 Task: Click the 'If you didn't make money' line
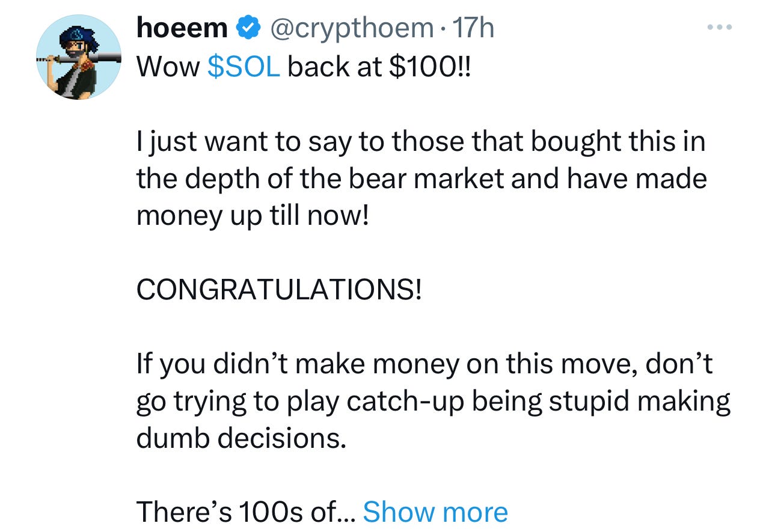point(424,364)
